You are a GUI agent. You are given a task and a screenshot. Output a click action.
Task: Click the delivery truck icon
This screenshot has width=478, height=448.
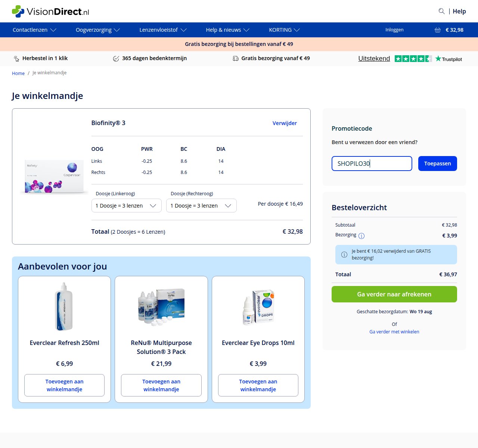pyautogui.click(x=236, y=59)
